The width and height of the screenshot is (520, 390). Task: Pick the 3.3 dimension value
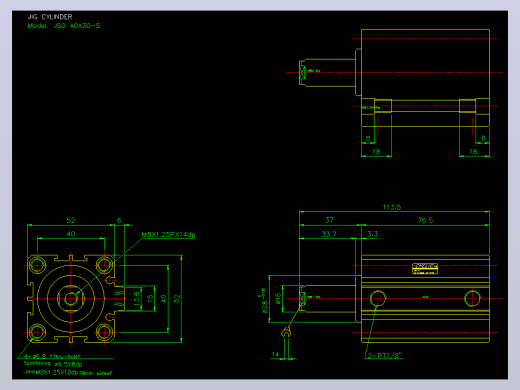372,234
